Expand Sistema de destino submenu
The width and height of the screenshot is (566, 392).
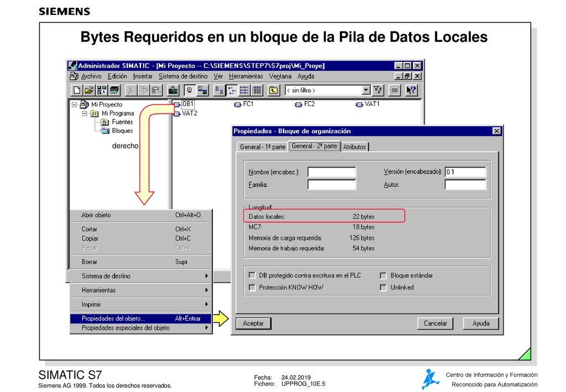click(141, 276)
